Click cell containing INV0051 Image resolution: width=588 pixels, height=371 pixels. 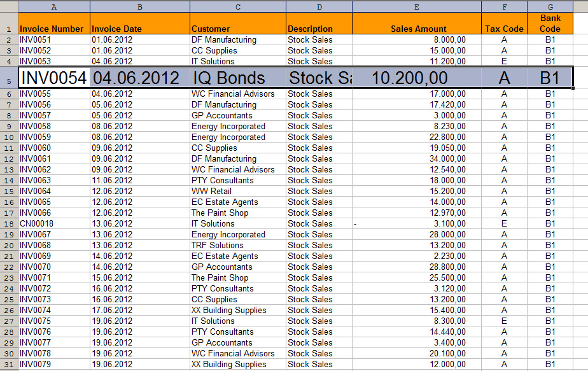(54, 39)
